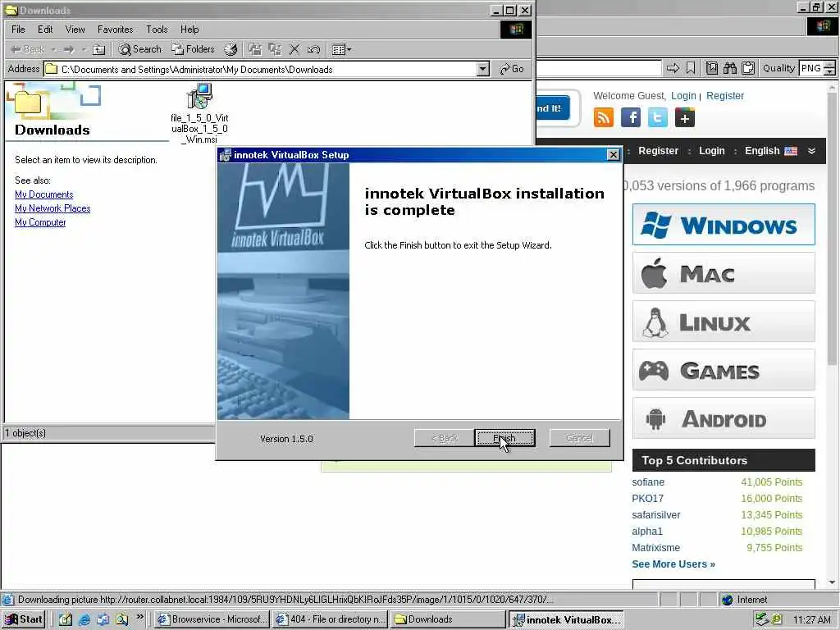Click the bookmark icon in browser toolbar
This screenshot has width=840, height=630.
point(691,68)
